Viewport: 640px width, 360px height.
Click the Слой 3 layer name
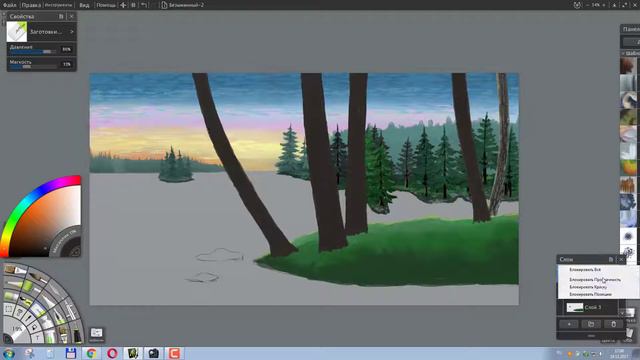pos(593,307)
